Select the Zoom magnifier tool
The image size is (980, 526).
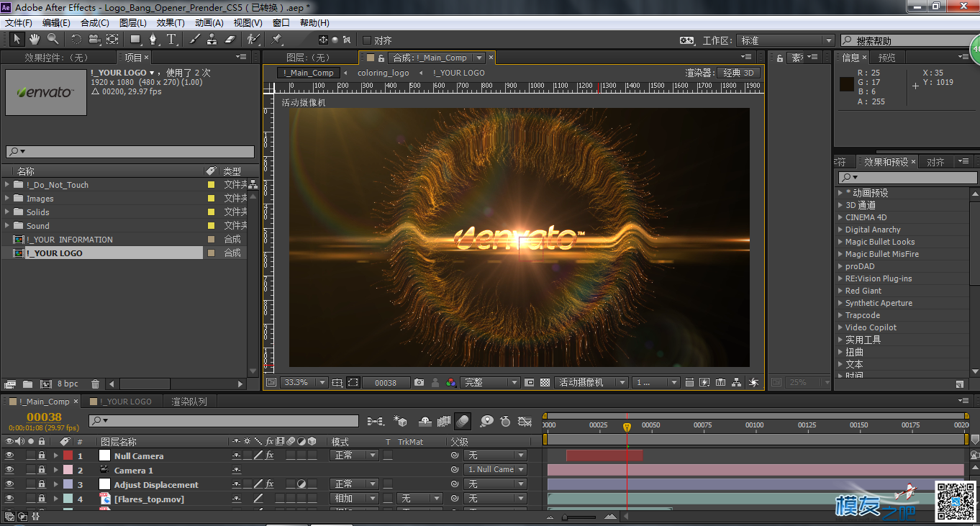(x=53, y=39)
